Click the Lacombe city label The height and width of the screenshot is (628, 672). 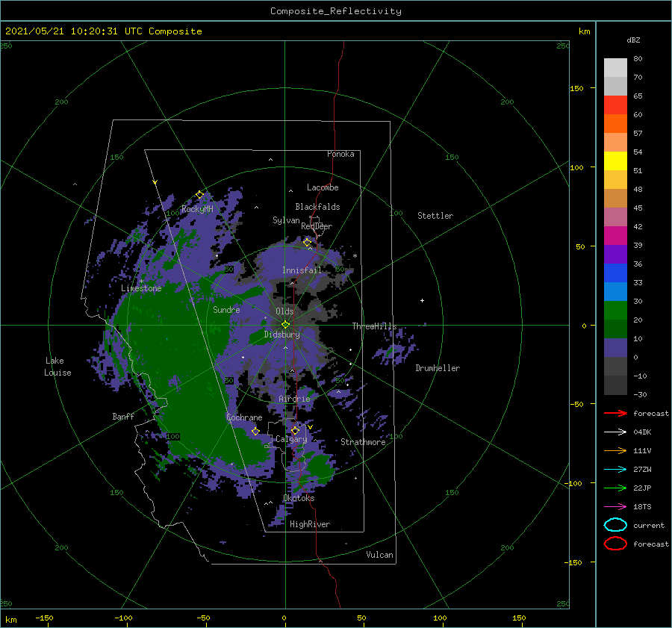pyautogui.click(x=323, y=187)
